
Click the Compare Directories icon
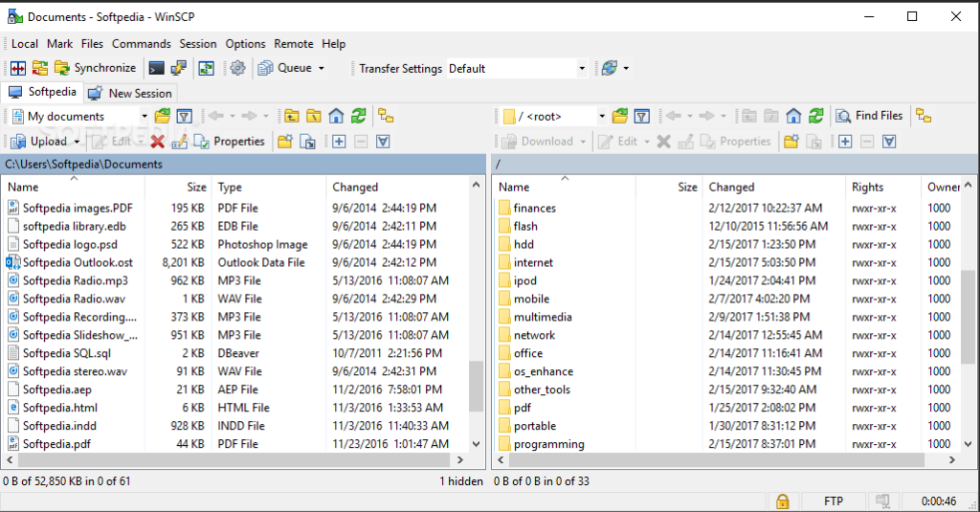click(17, 68)
